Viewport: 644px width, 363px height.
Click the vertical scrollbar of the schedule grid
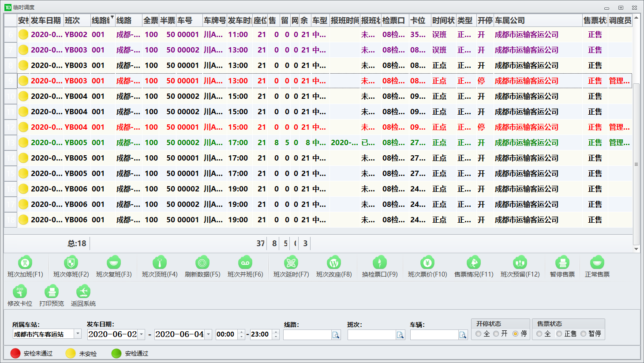point(636,163)
